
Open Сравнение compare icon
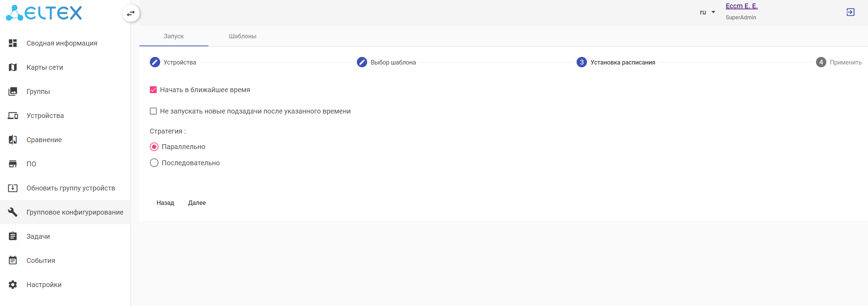click(x=13, y=140)
